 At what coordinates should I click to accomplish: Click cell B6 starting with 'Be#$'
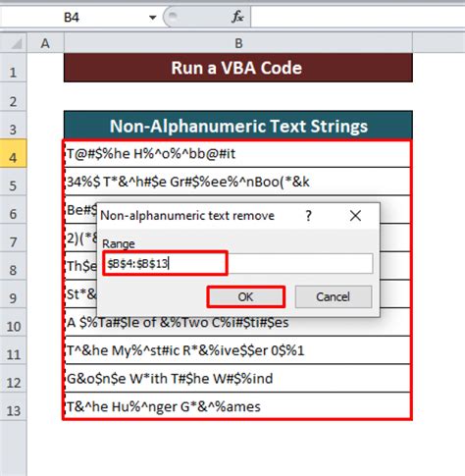pos(80,209)
